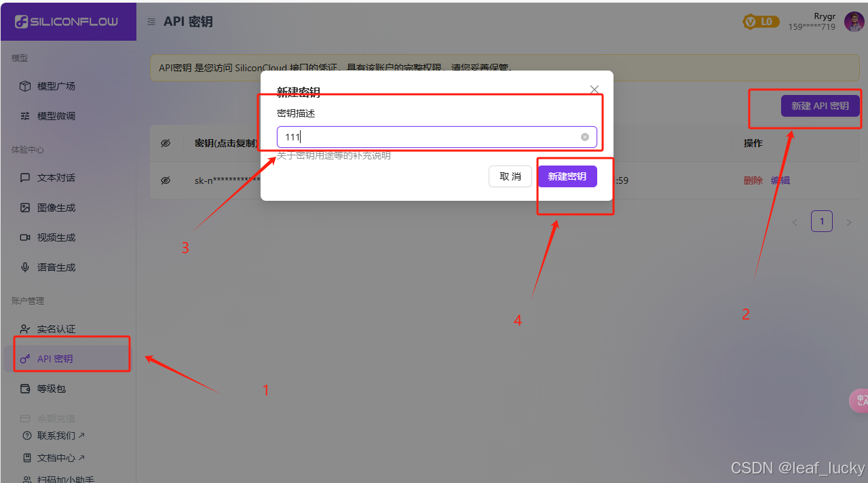Click the 模型微调 sliders icon
The width and height of the screenshot is (868, 483).
[25, 116]
